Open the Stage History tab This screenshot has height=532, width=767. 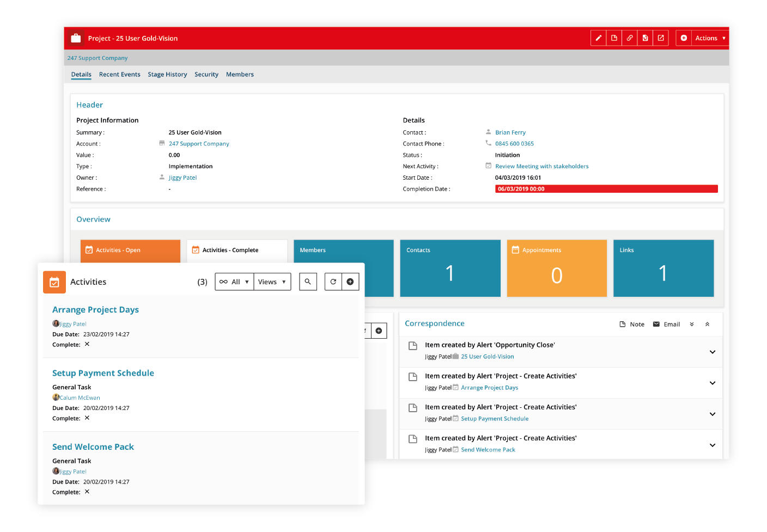(167, 75)
